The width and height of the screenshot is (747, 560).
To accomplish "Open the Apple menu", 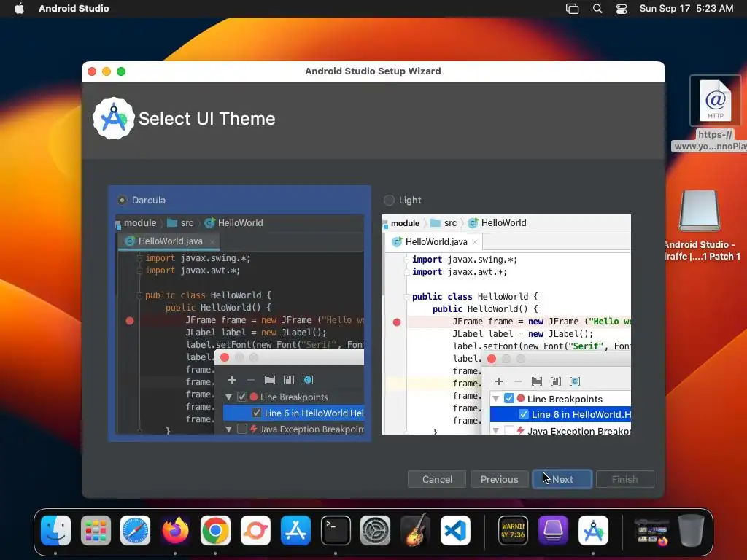I will (x=19, y=9).
